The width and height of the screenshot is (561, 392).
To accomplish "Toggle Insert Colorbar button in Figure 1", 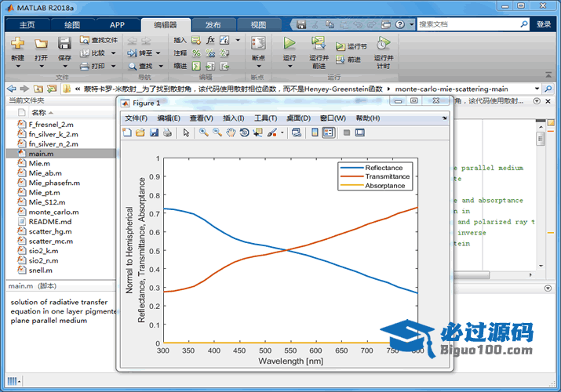I will click(315, 132).
